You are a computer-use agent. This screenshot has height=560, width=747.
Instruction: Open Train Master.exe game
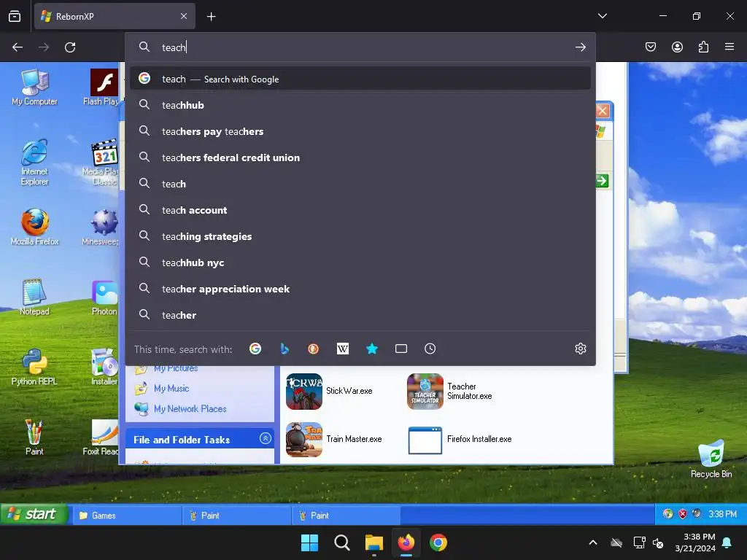coord(334,439)
